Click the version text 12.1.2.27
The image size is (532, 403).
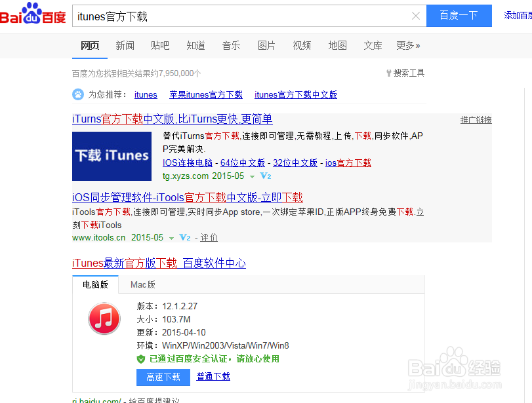pyautogui.click(x=180, y=306)
